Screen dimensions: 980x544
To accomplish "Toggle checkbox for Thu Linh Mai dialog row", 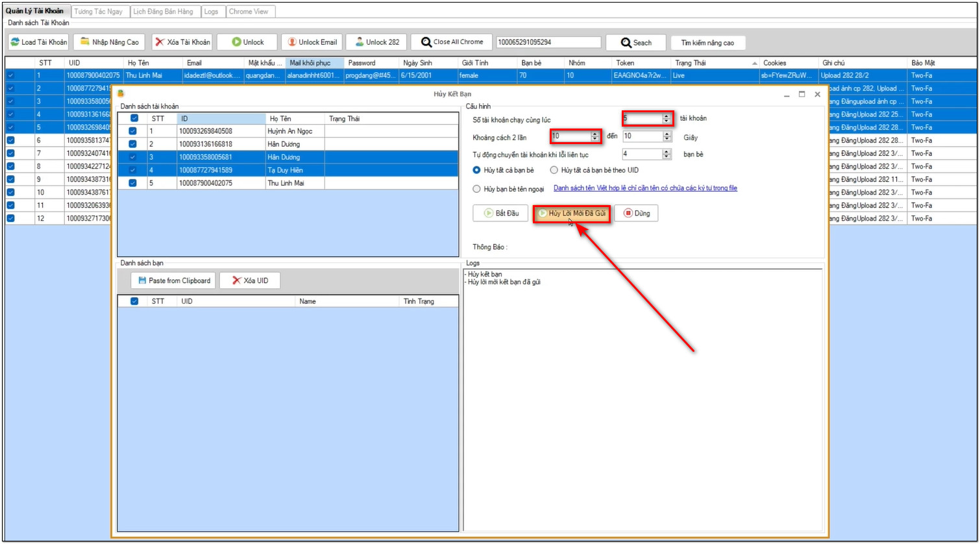I will [x=133, y=183].
